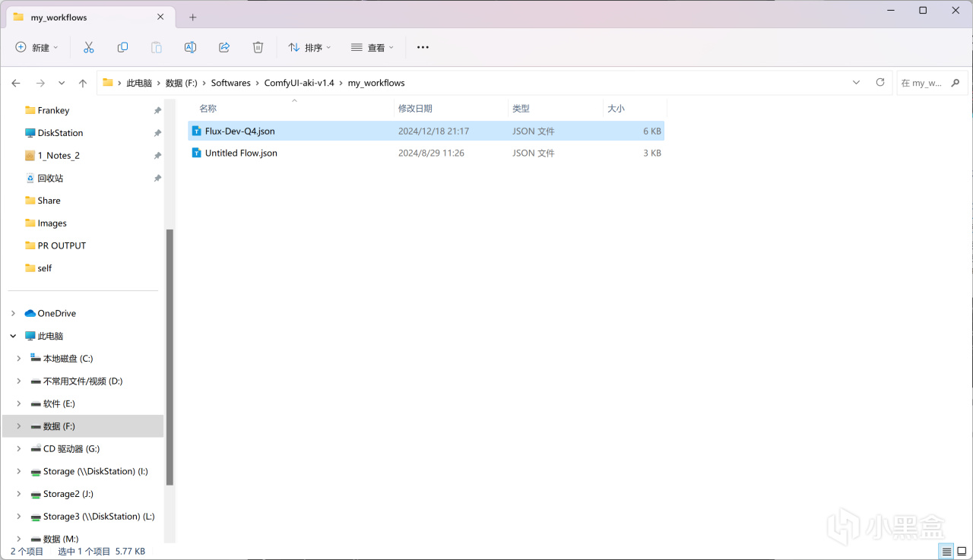The width and height of the screenshot is (973, 560).
Task: Open address bar history dropdown
Action: click(x=857, y=82)
